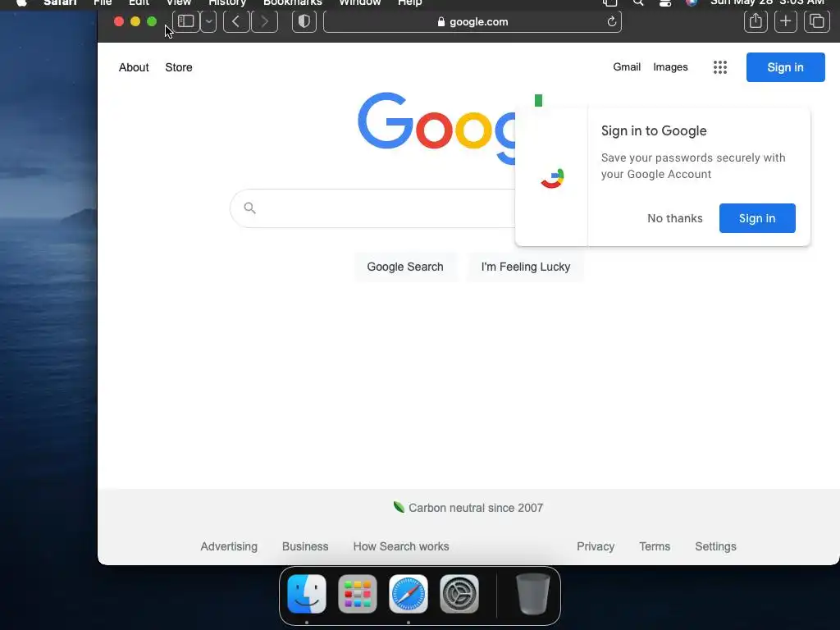Open the privacy report shield icon

[x=304, y=22]
